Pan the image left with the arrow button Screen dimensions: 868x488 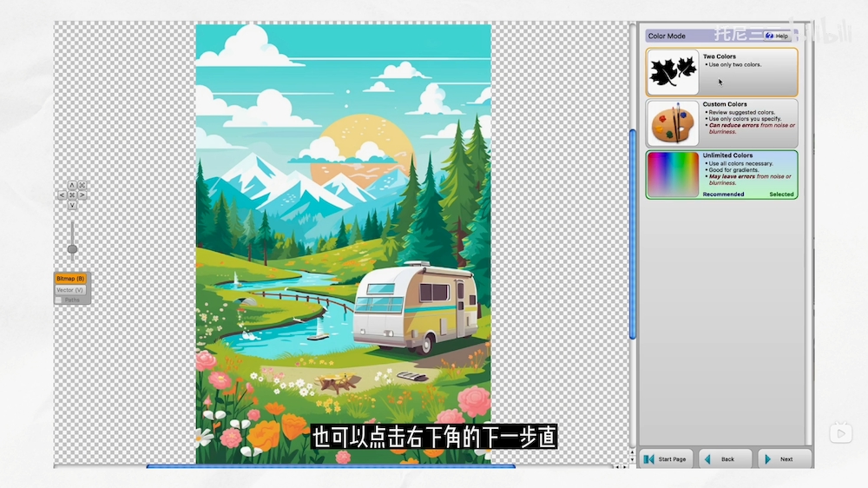coord(62,195)
